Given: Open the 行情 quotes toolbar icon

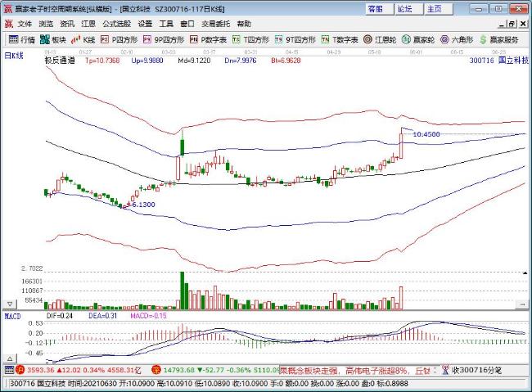Looking at the screenshot, I should pos(21,39).
